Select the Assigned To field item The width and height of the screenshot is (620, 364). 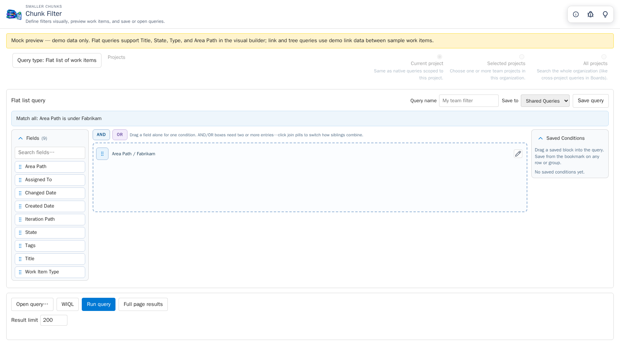coord(50,180)
